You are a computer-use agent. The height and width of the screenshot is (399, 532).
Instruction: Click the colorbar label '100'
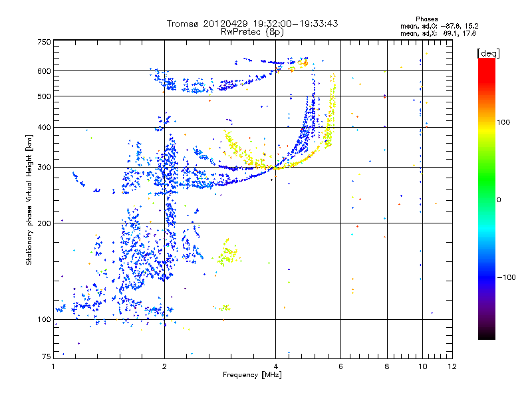tap(503, 122)
